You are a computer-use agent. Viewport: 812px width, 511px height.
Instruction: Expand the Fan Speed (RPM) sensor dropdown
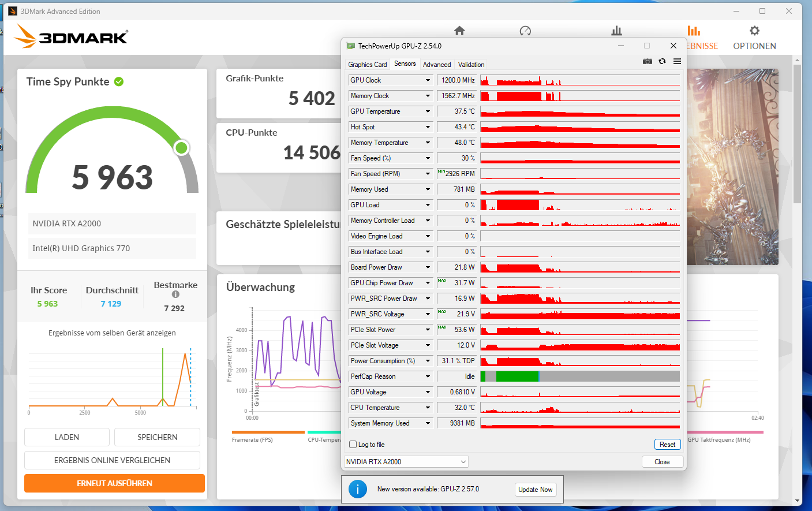pos(428,174)
